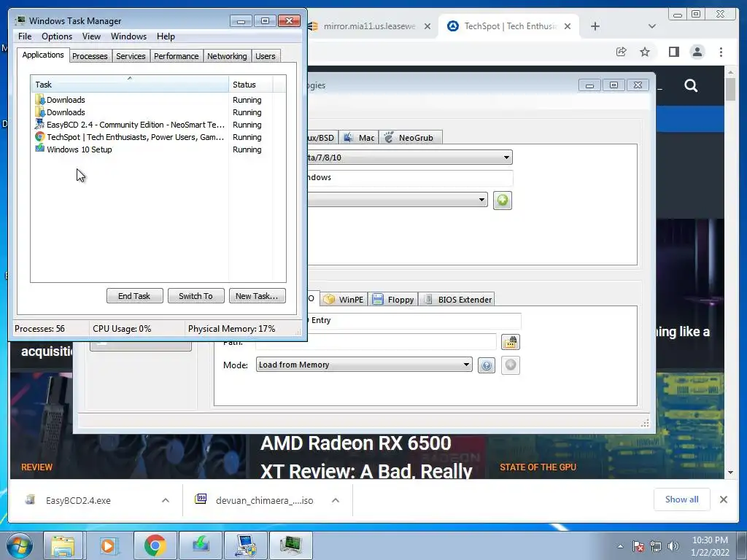The width and height of the screenshot is (747, 560).
Task: Toggle Chrome side panel icon
Action: click(673, 52)
